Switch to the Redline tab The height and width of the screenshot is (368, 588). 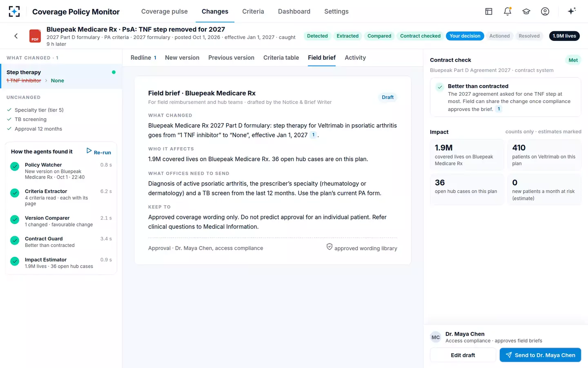143,58
